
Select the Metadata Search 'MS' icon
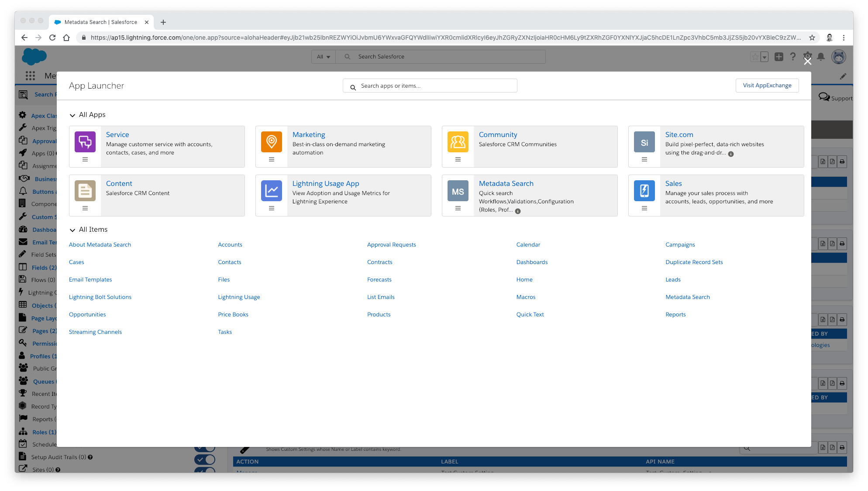[x=458, y=190]
